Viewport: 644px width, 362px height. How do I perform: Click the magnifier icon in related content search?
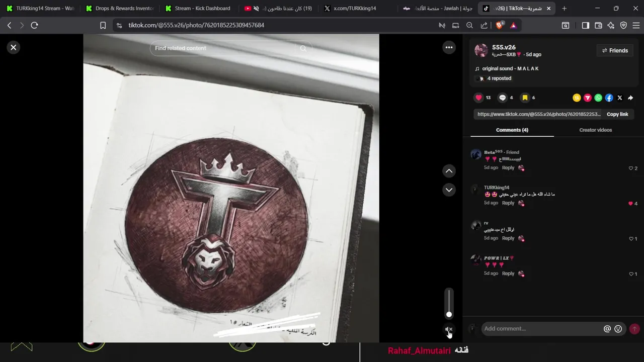click(303, 48)
